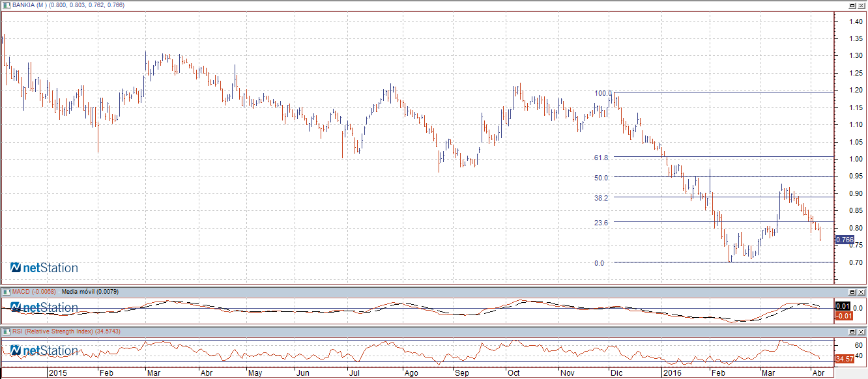The height and width of the screenshot is (379, 868).
Task: Click the BANKIA chart panel icon
Action: click(7, 5)
